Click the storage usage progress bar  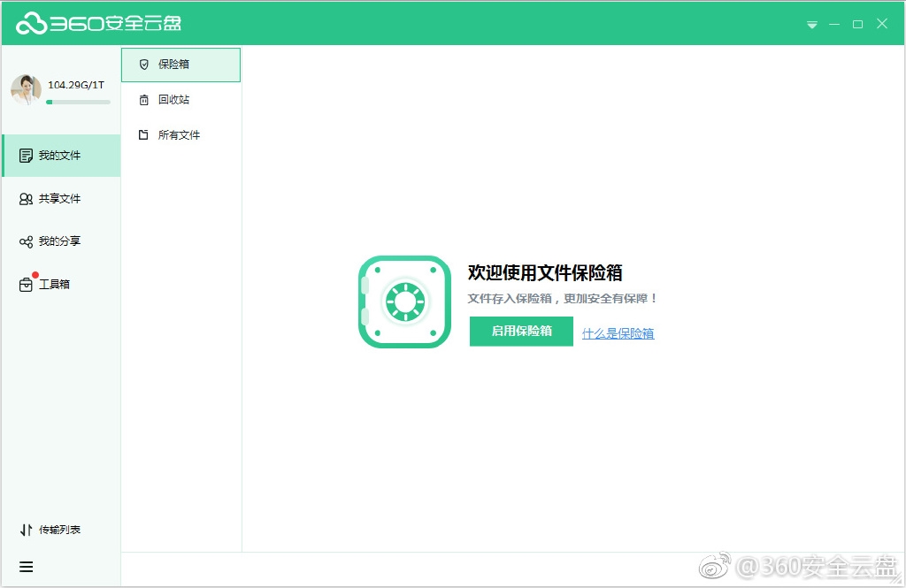(x=78, y=102)
